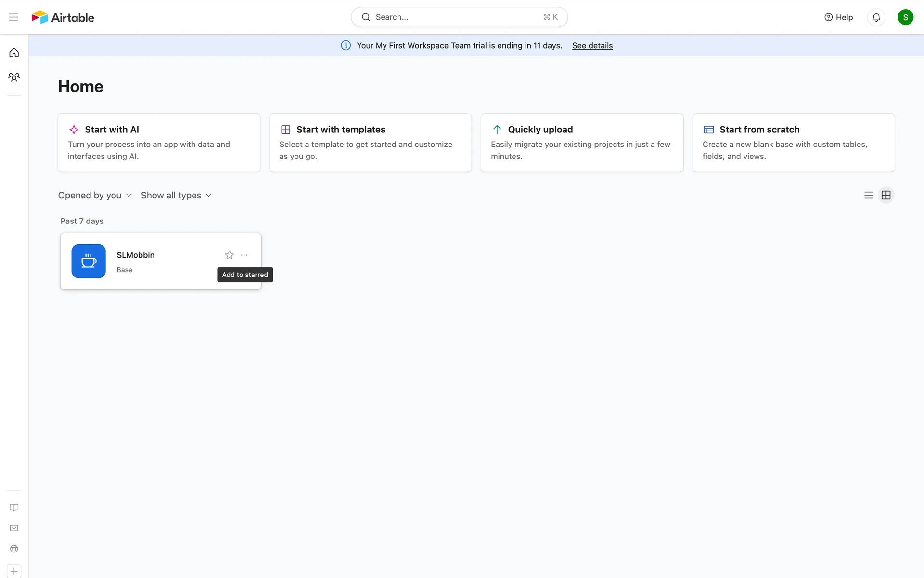Star the SLMobbin base
Image resolution: width=924 pixels, height=578 pixels.
click(x=229, y=255)
